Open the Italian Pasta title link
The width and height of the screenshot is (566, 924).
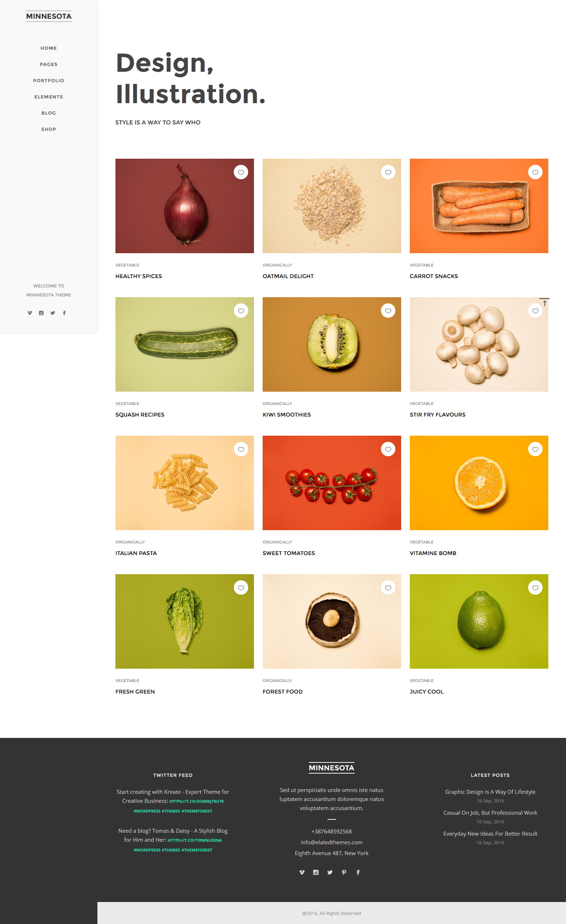point(136,553)
